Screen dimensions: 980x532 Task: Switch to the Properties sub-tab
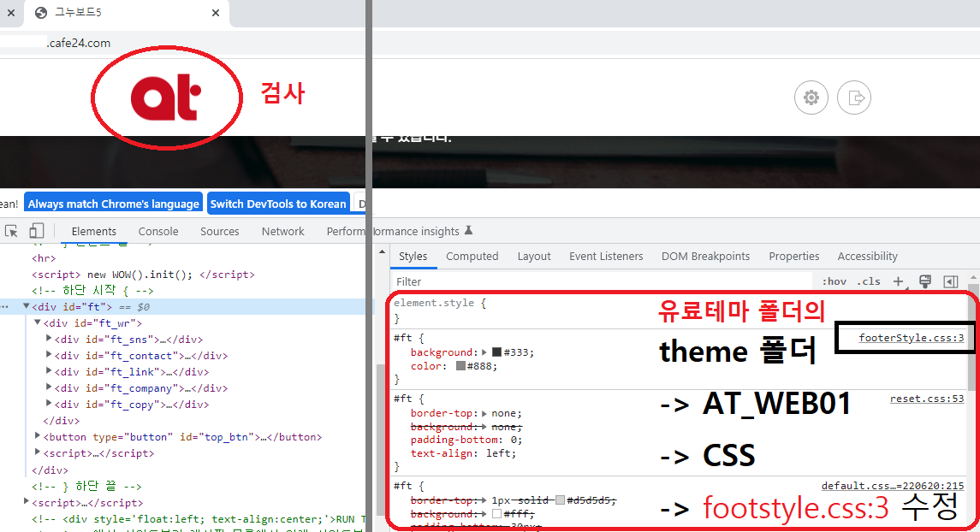pos(793,256)
